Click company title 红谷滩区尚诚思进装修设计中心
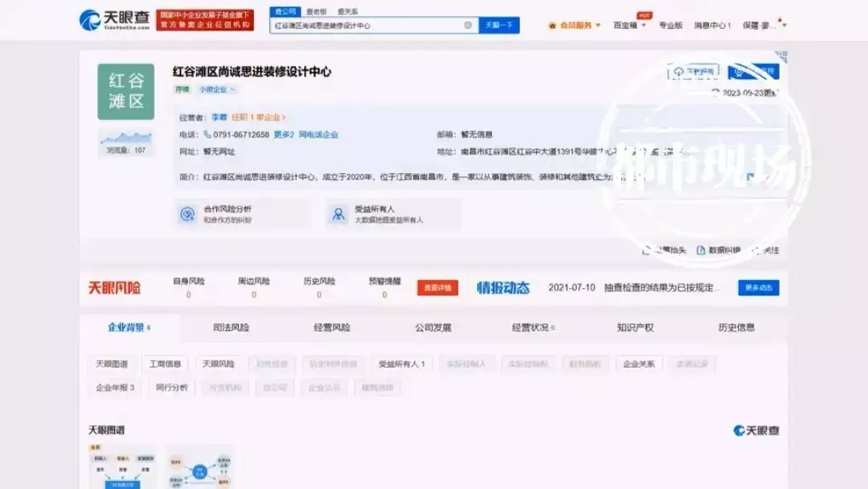Screen dimensions: 868x489 [x=252, y=72]
